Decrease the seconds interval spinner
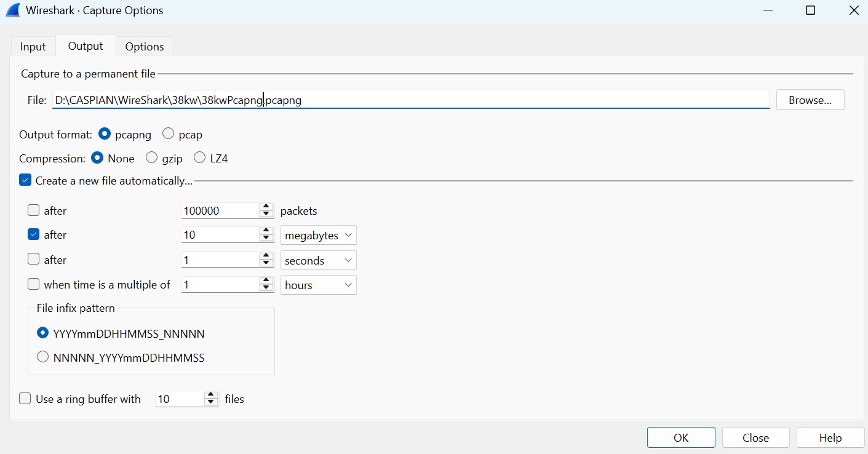Screen dimensions: 868x454 coord(266,264)
